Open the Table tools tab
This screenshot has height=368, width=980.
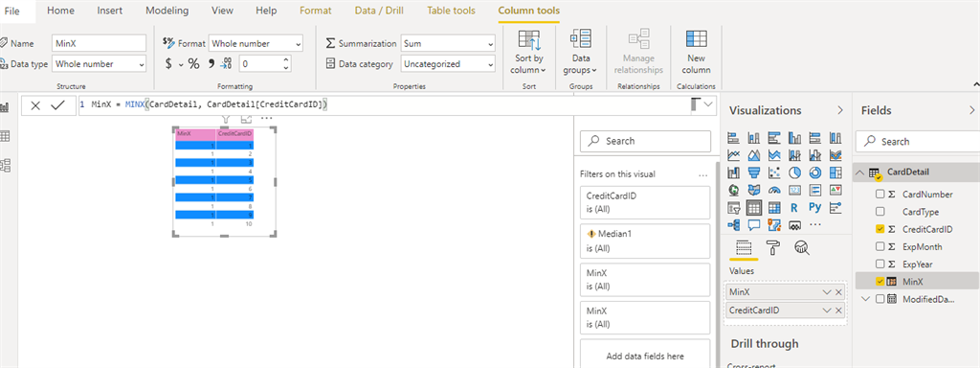click(452, 11)
